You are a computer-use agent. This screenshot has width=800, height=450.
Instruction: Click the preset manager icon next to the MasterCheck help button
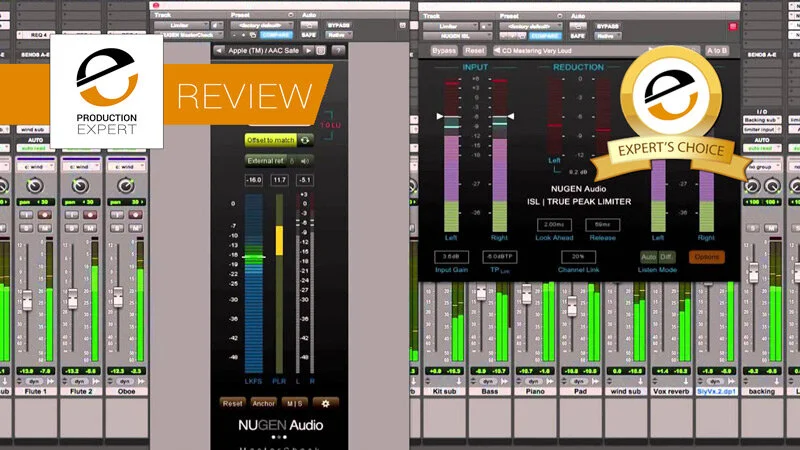click(x=321, y=51)
